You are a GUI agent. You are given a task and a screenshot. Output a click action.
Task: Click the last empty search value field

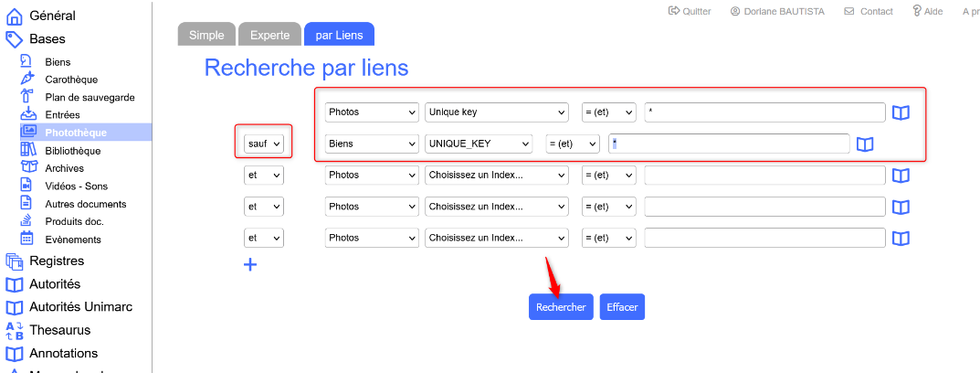[x=764, y=238]
